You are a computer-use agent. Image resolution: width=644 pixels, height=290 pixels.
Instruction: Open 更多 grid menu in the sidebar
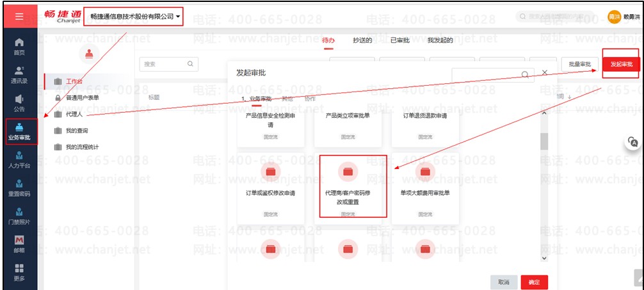coord(19,273)
